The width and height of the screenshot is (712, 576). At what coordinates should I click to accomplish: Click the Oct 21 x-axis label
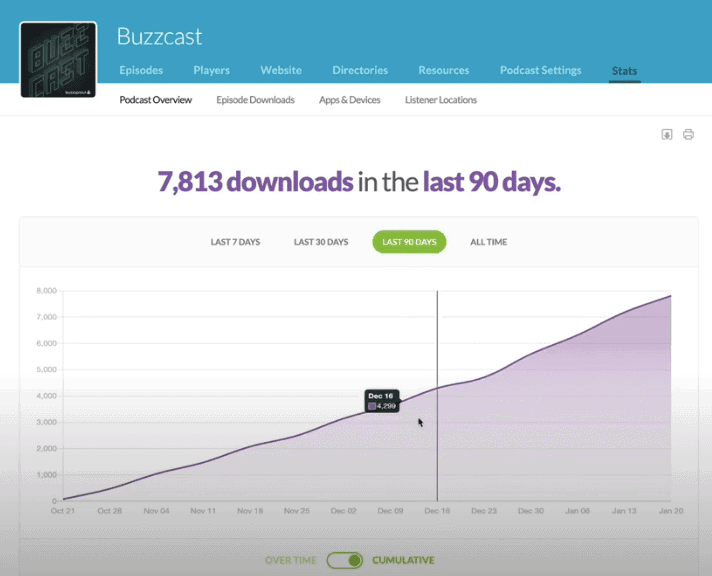pos(63,511)
